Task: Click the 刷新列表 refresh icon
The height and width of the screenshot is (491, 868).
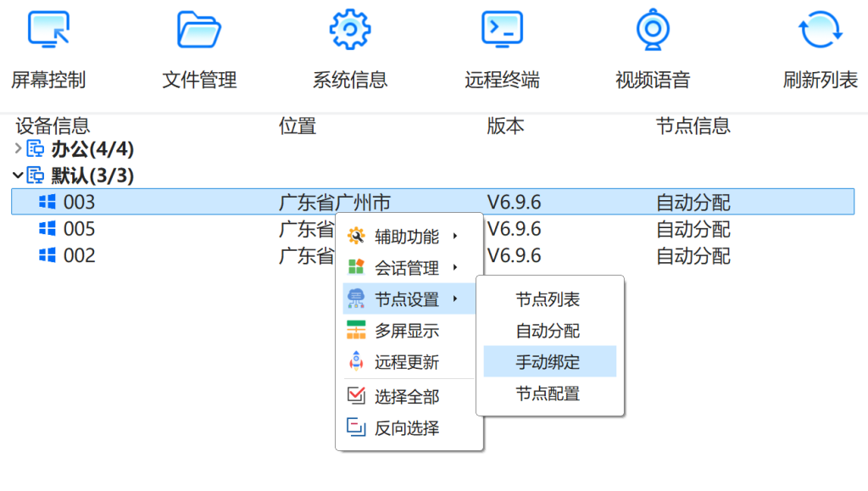Action: click(820, 29)
